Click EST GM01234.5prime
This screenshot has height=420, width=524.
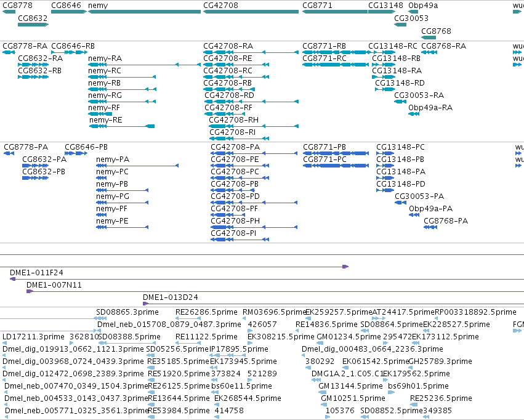coord(349,337)
